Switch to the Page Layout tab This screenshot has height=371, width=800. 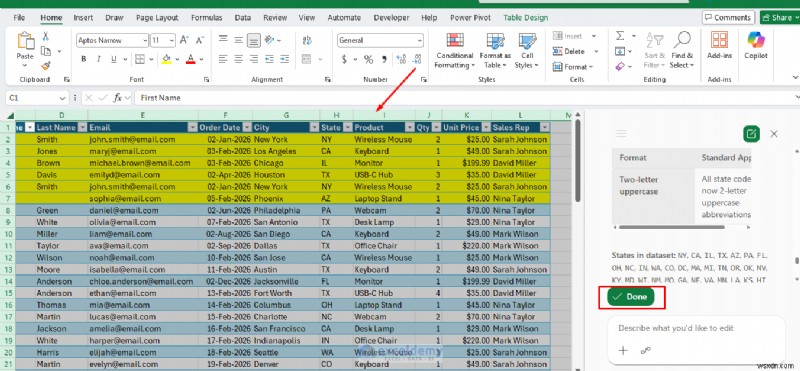(x=157, y=18)
